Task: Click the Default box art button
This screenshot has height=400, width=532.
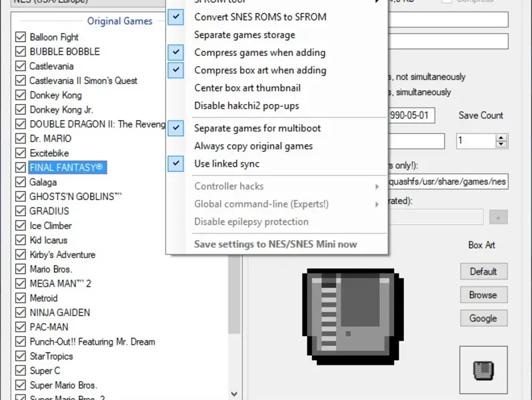Action: pos(483,271)
